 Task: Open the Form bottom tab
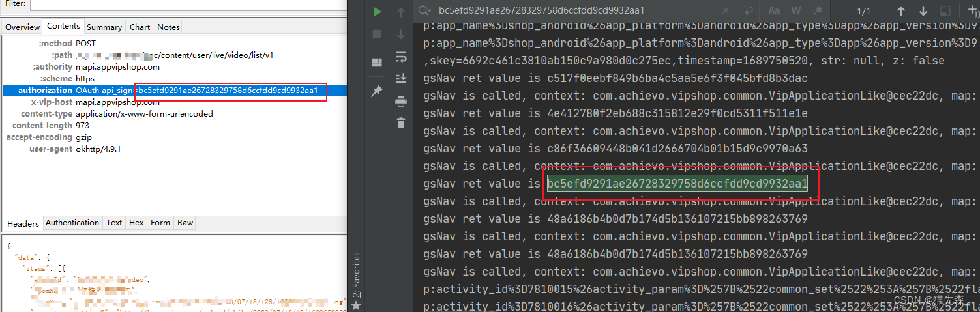point(160,223)
